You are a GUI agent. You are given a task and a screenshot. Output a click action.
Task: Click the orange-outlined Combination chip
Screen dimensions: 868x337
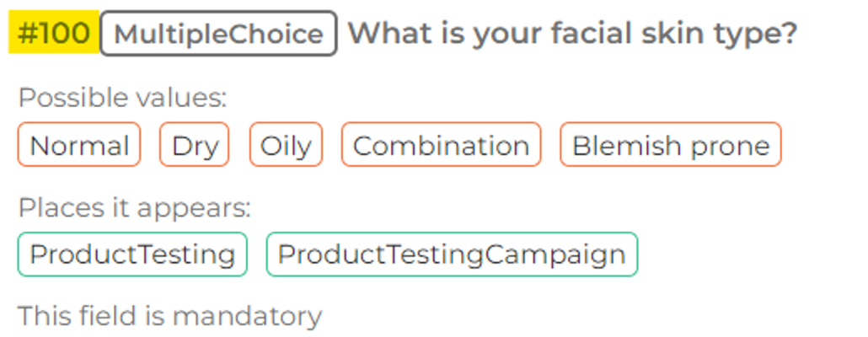point(441,145)
